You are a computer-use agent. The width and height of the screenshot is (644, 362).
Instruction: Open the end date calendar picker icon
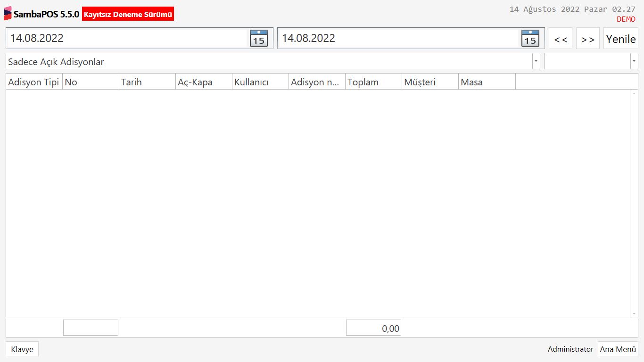pyautogui.click(x=530, y=38)
